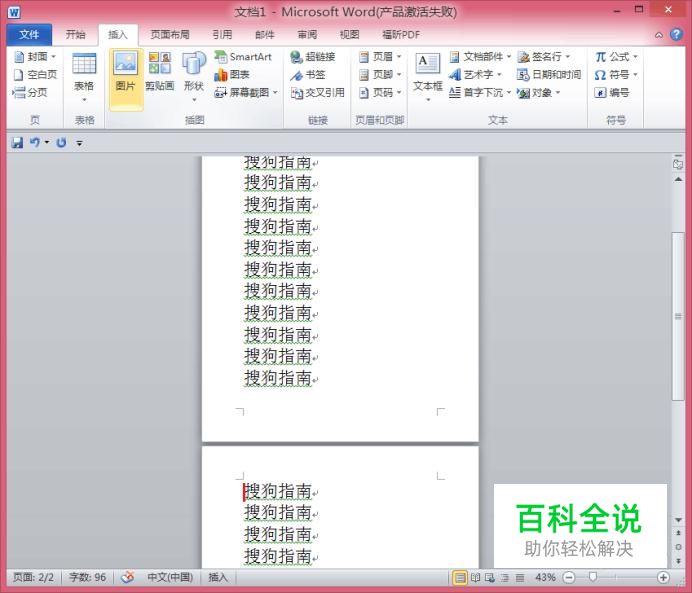Viewport: 692px width, 593px height.
Task: Customize the Quick Access Toolbar
Action: (x=79, y=143)
